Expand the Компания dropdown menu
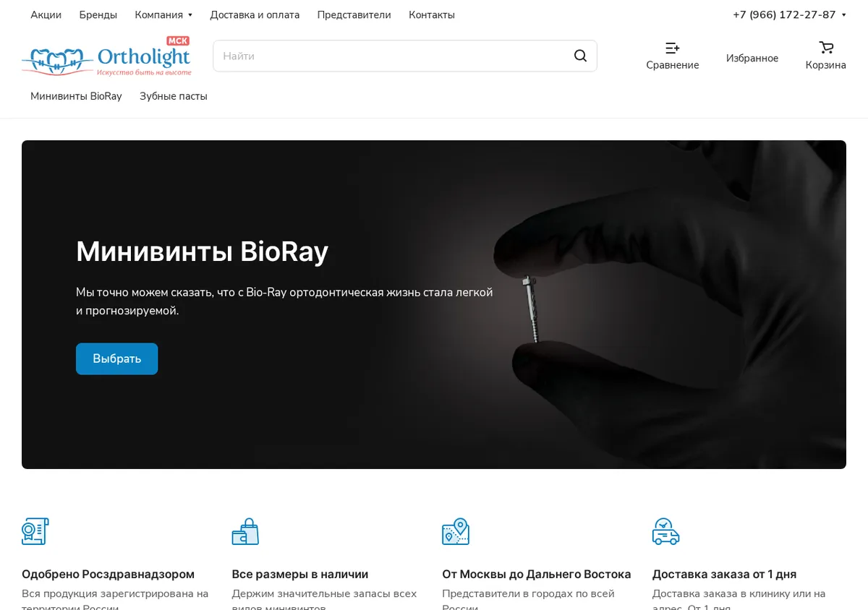 163,14
